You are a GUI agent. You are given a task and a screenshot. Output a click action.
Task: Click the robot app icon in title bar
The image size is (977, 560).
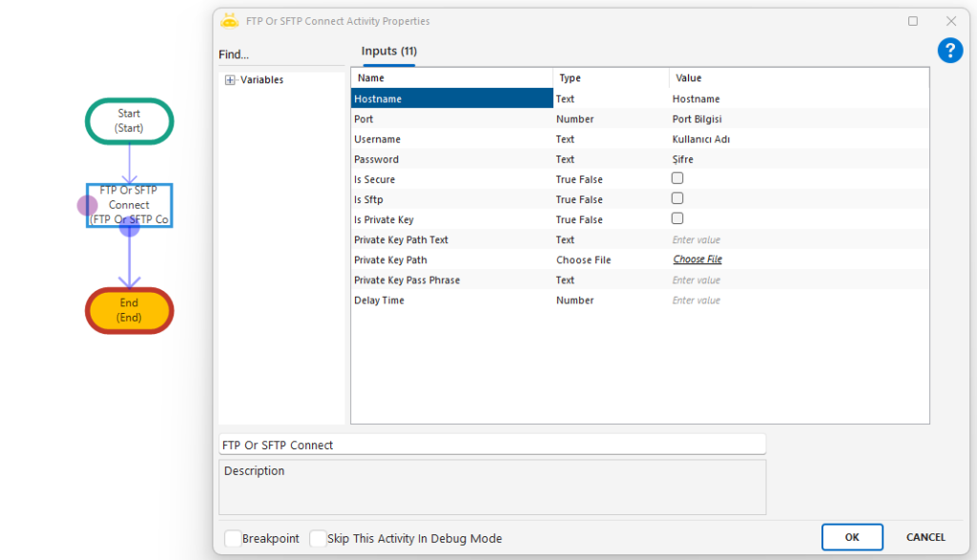(229, 21)
